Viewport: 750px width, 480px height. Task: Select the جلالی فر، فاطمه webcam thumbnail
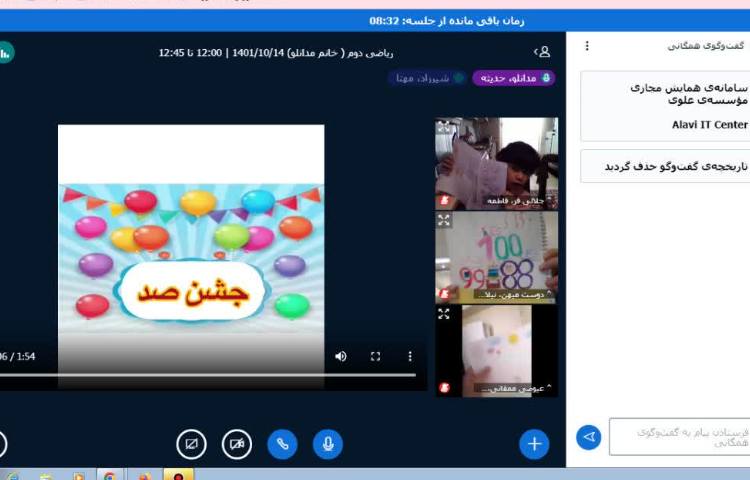tap(496, 164)
